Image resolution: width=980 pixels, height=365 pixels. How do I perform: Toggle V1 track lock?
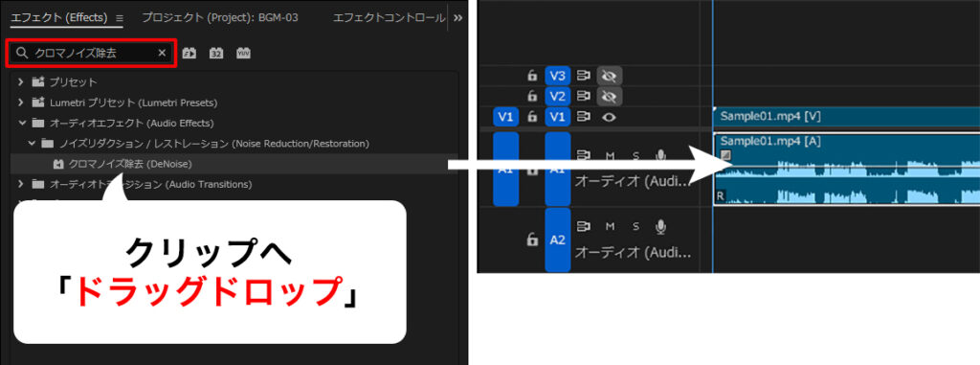click(x=532, y=117)
